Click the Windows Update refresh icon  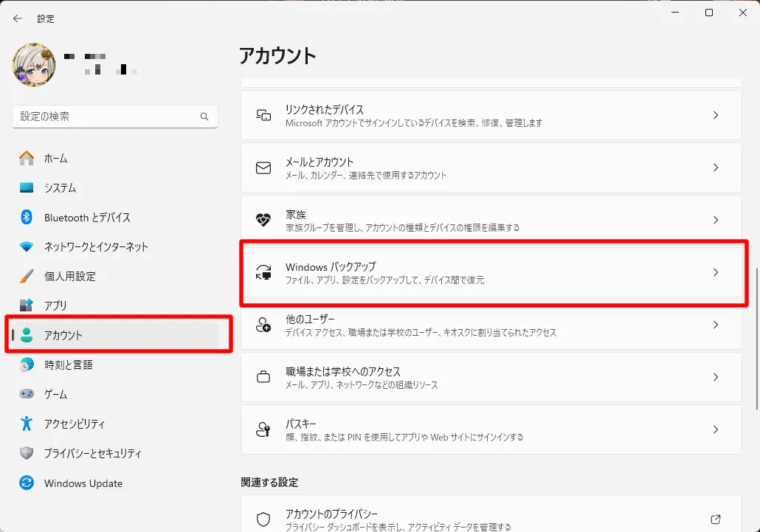[26, 483]
